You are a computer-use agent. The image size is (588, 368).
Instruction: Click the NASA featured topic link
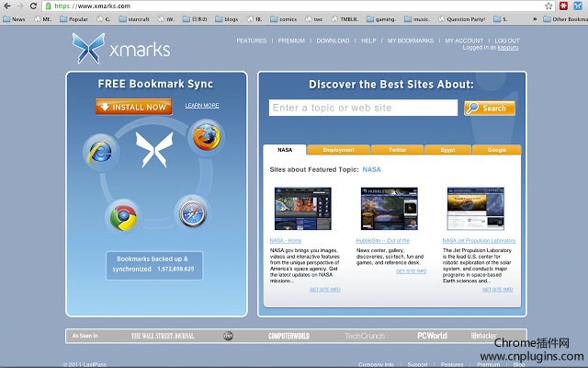click(371, 169)
